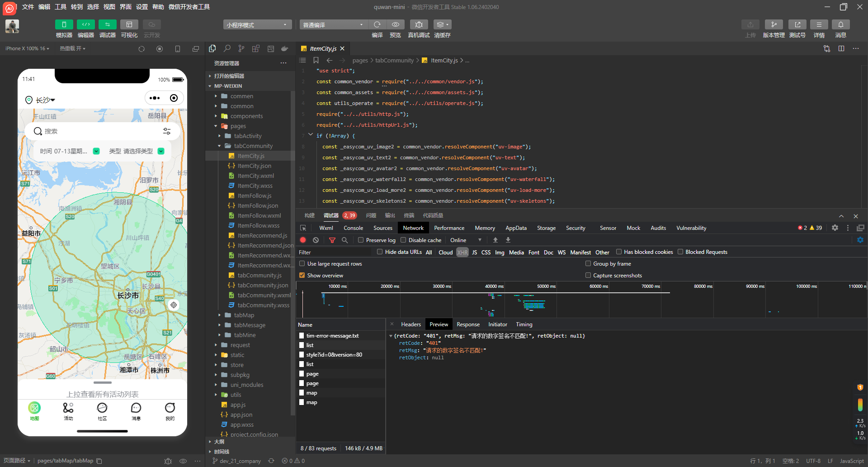Click the map request in Name list
This screenshot has width=868, height=467.
tap(311, 393)
